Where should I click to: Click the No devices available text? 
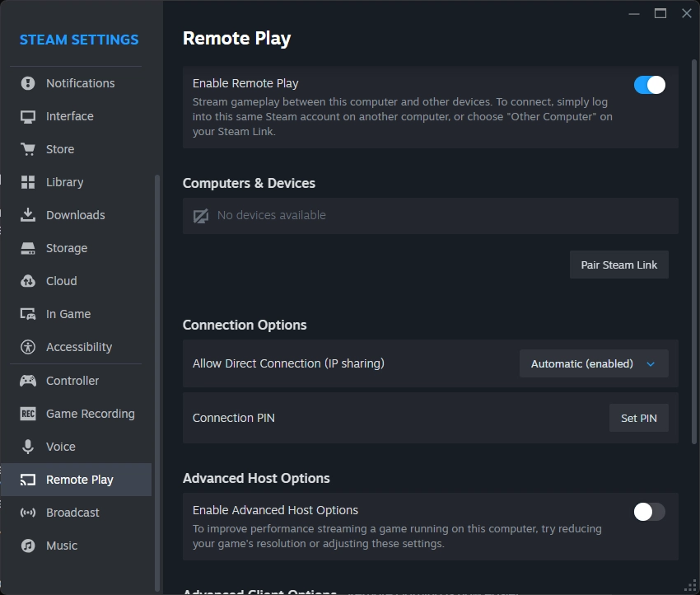[272, 215]
